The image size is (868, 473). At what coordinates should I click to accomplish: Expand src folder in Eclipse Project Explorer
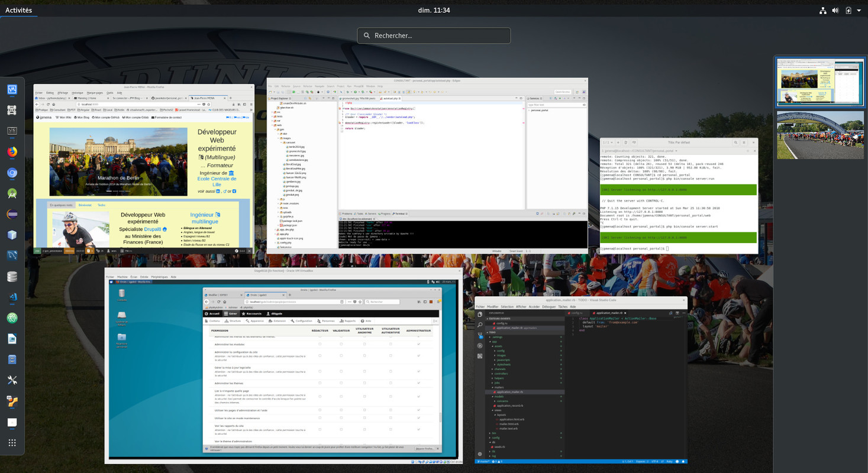[x=272, y=112]
